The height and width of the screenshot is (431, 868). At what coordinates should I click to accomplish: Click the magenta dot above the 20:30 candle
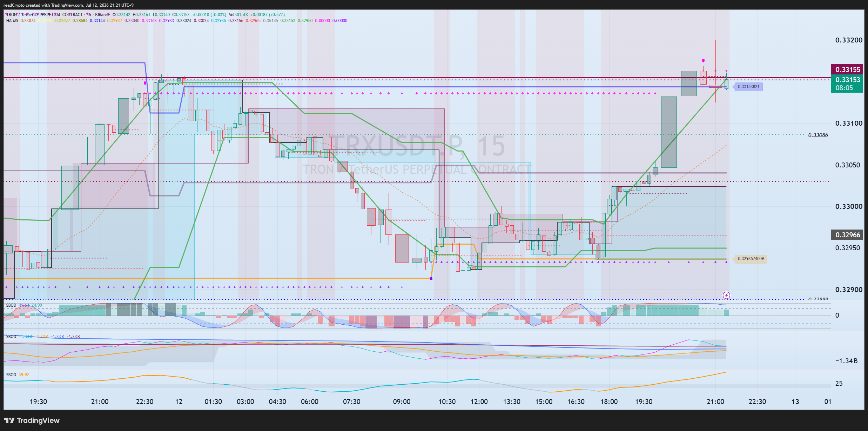(703, 61)
